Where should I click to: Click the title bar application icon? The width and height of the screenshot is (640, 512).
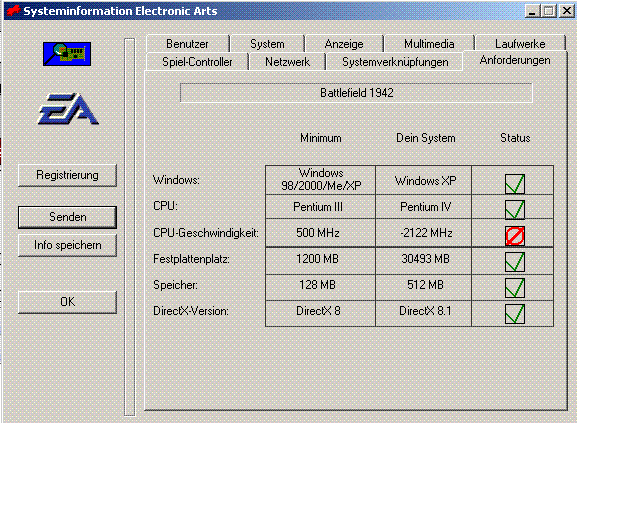[13, 11]
